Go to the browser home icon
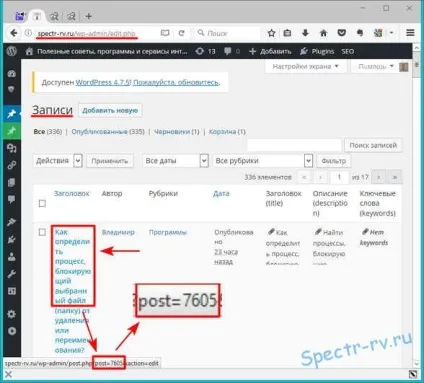 pyautogui.click(x=323, y=33)
